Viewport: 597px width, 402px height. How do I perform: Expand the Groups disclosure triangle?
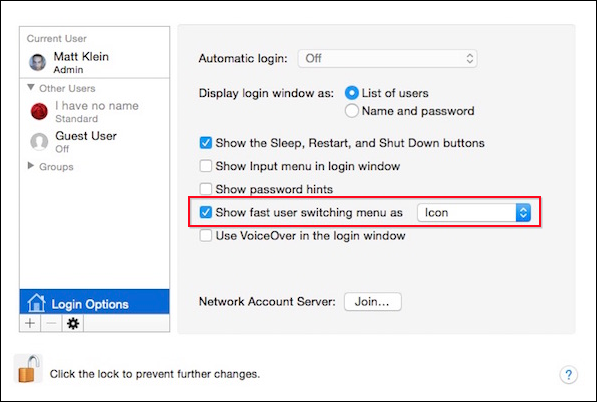tap(31, 166)
